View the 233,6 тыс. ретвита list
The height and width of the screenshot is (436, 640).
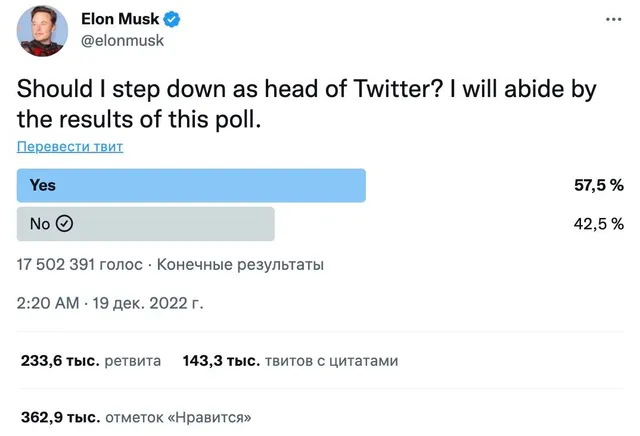pos(91,361)
